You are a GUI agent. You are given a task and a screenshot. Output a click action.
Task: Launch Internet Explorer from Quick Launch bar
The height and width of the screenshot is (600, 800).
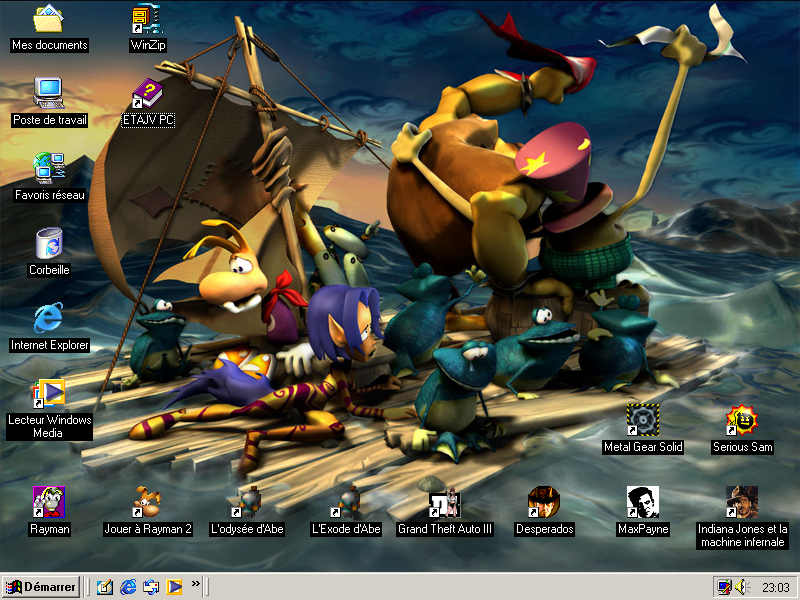(128, 587)
